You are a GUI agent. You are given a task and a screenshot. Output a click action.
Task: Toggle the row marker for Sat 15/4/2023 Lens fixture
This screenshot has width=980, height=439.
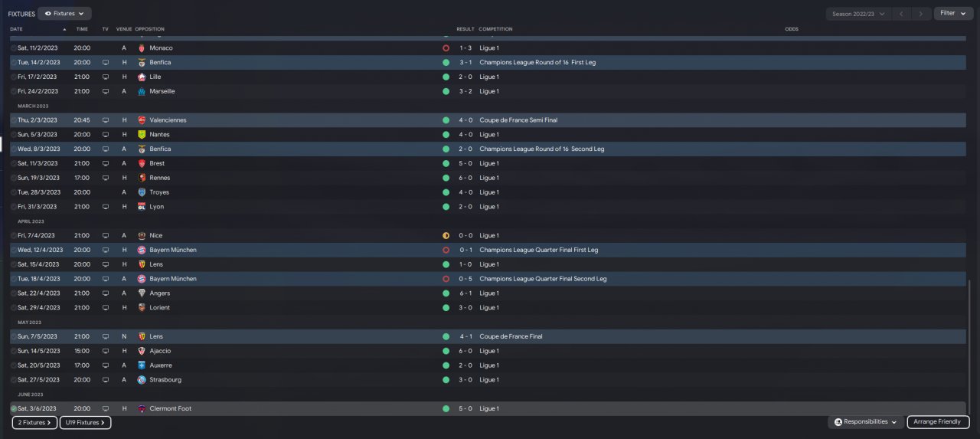[14, 264]
